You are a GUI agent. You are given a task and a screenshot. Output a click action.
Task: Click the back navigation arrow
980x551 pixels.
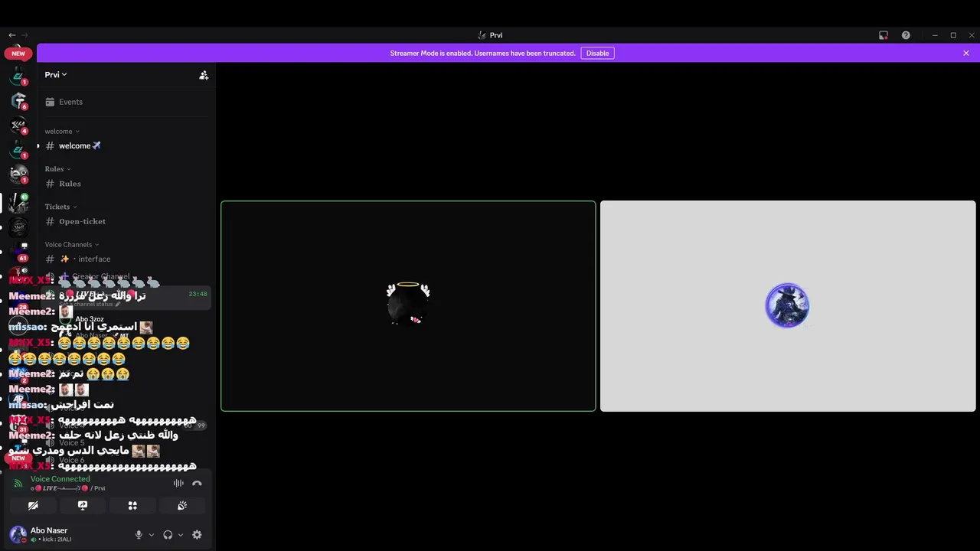pos(11,35)
